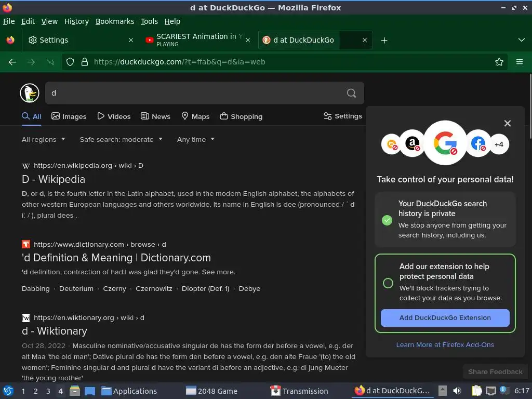Click the clipboard manager tray icon
The width and height of the screenshot is (532, 399).
click(476, 391)
